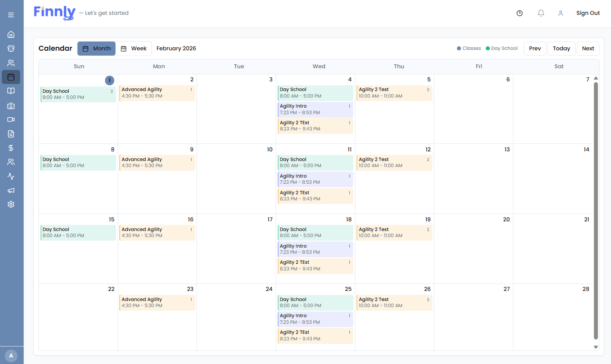Toggle the sidebar with the hamburger icon
611x364 pixels.
11,14
